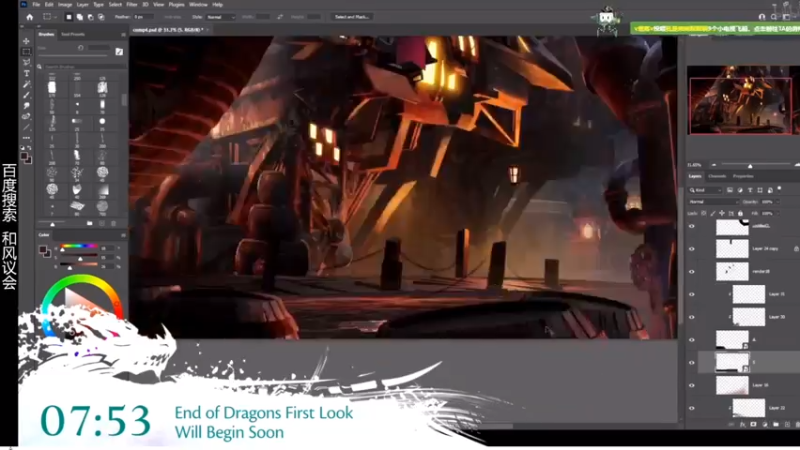This screenshot has width=800, height=450.
Task: Click the Home icon in options bar
Action: pyautogui.click(x=30, y=17)
